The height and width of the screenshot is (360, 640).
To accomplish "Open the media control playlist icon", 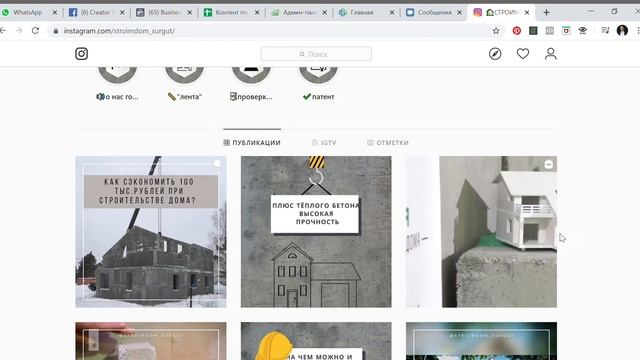I will coord(605,31).
